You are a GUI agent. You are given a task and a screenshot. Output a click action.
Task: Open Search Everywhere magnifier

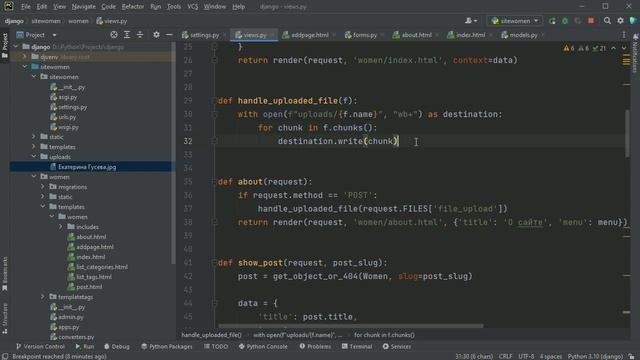pyautogui.click(x=607, y=21)
